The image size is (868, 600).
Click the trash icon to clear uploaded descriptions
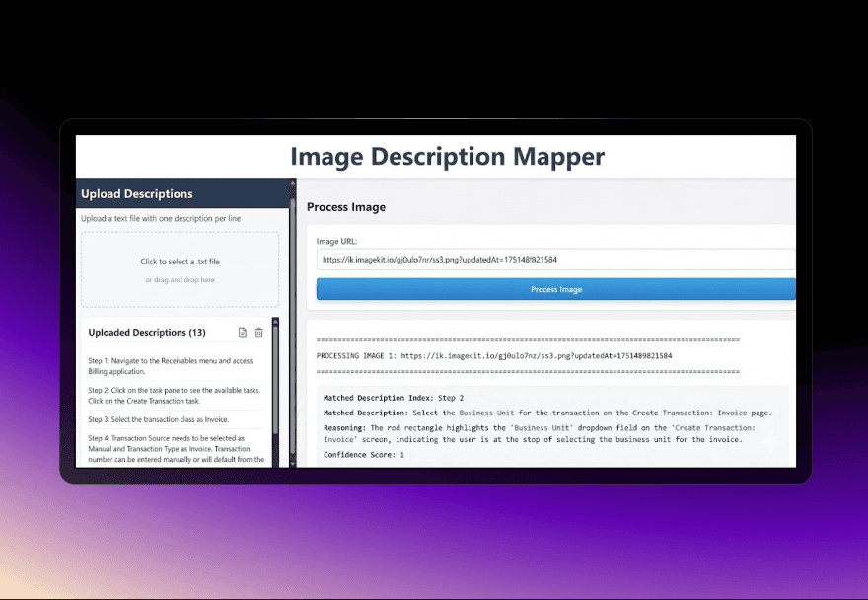[x=259, y=333]
